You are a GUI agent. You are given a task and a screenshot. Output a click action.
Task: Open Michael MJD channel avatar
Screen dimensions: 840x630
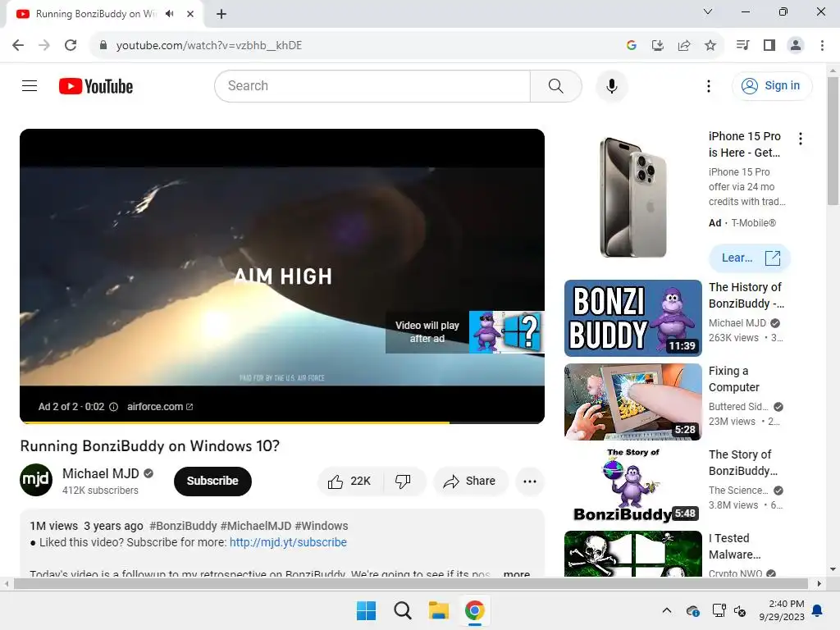[36, 479]
